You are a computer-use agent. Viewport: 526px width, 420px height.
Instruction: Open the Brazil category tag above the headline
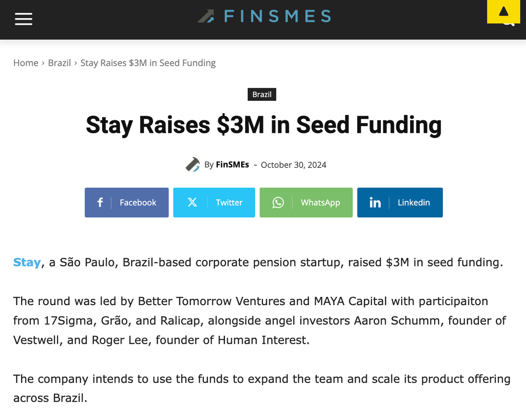[x=262, y=94]
